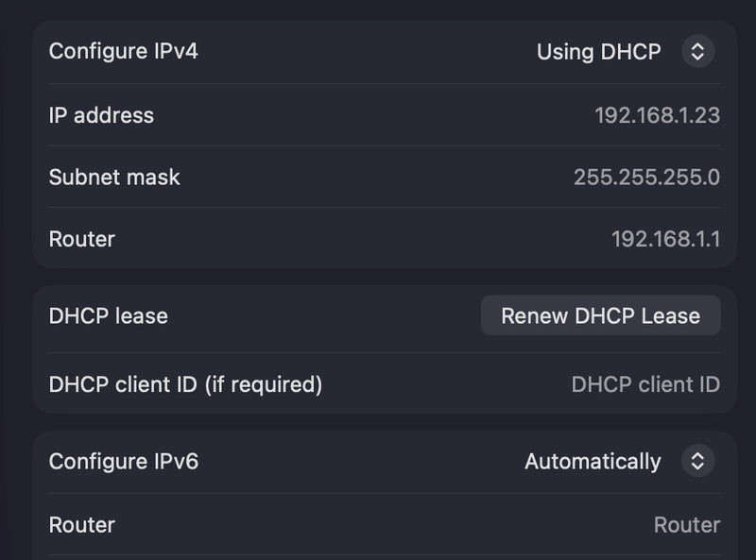Click the 'Subnet mask' row label
This screenshot has height=560, width=756.
tap(114, 178)
